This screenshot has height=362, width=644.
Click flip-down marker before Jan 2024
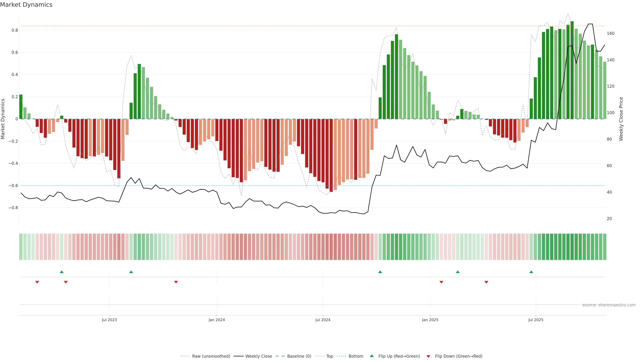click(176, 282)
